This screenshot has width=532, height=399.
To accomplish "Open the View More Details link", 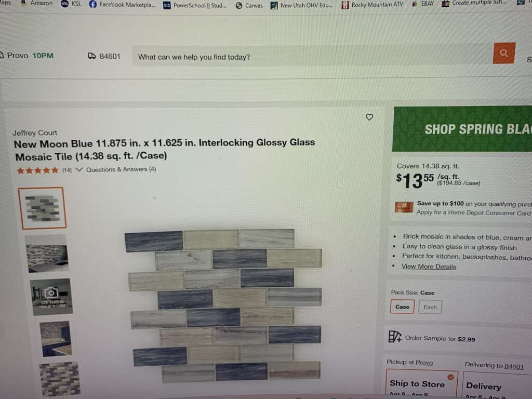I will (429, 267).
